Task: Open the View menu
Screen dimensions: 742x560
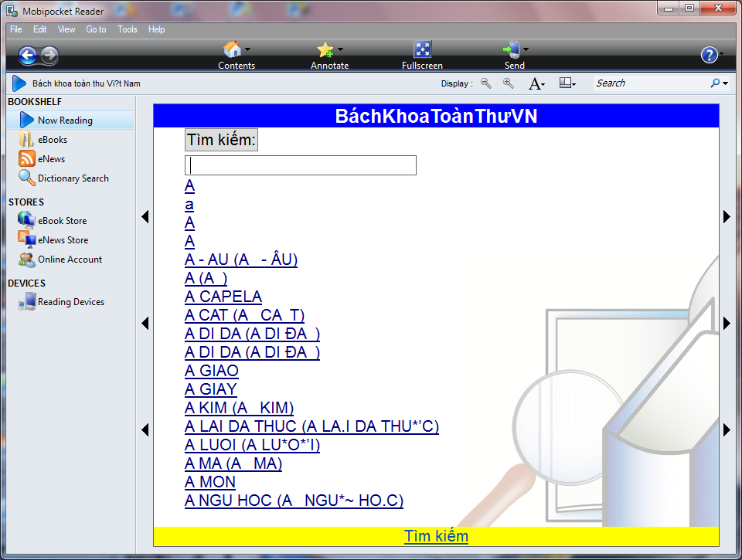Action: 66,29
